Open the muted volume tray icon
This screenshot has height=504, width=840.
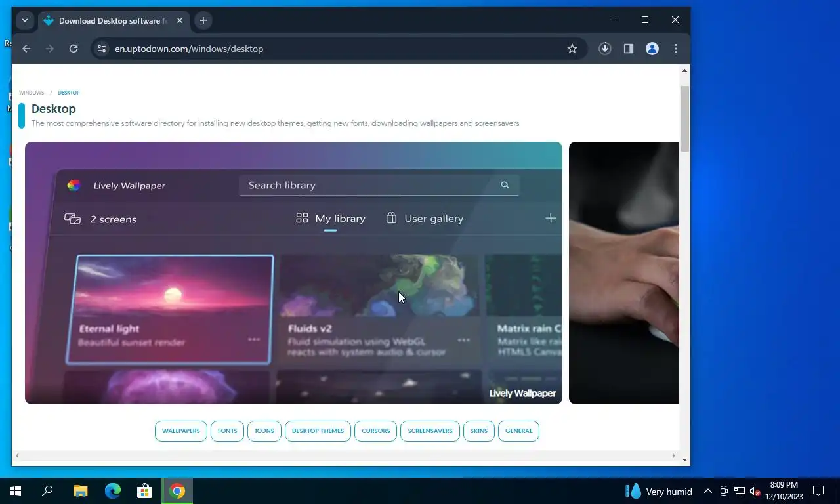(755, 491)
